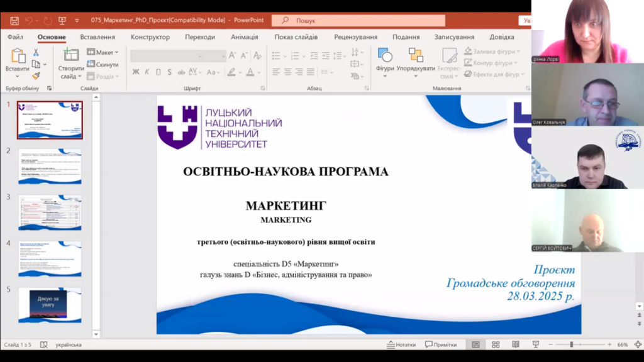Open Нотатки notes pane

tap(401, 345)
